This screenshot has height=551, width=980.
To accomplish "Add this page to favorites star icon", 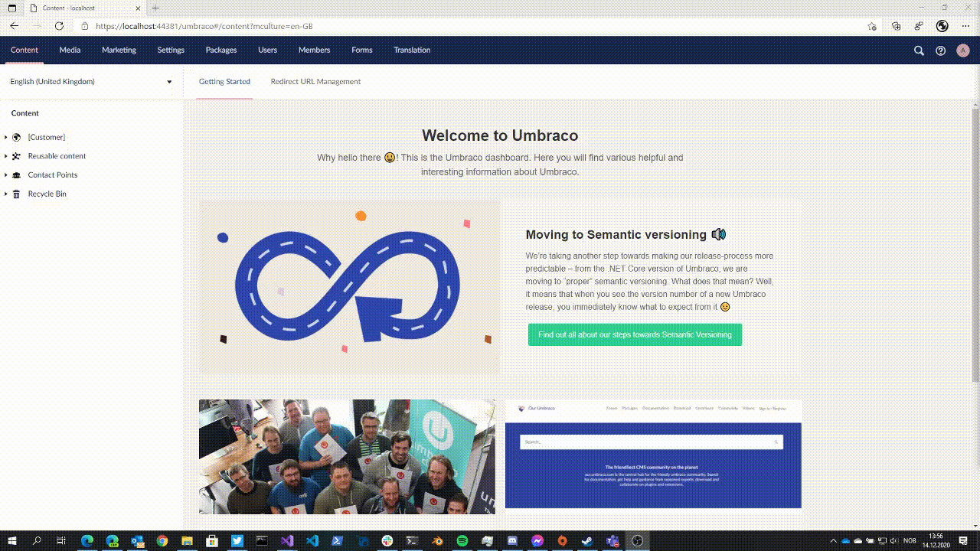I will pyautogui.click(x=872, y=26).
